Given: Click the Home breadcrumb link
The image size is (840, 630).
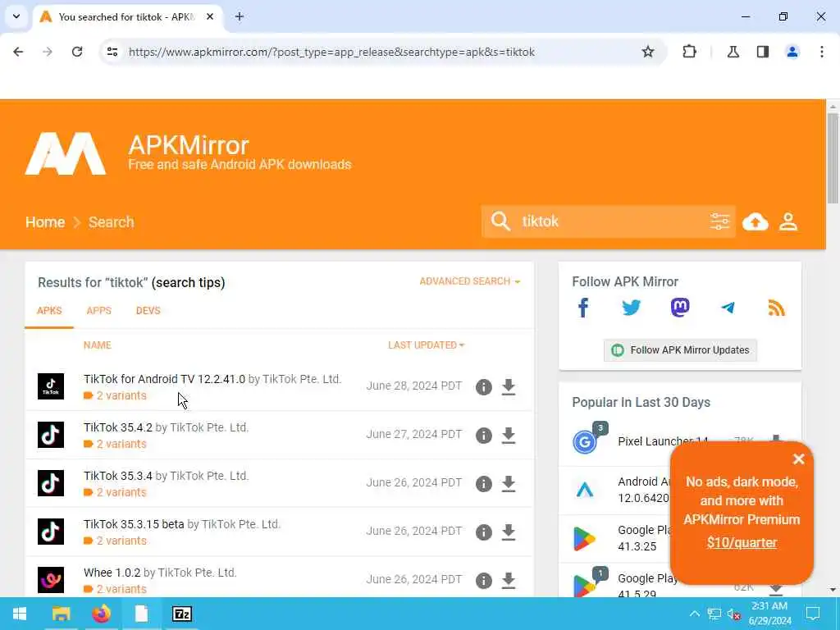Looking at the screenshot, I should pos(45,221).
